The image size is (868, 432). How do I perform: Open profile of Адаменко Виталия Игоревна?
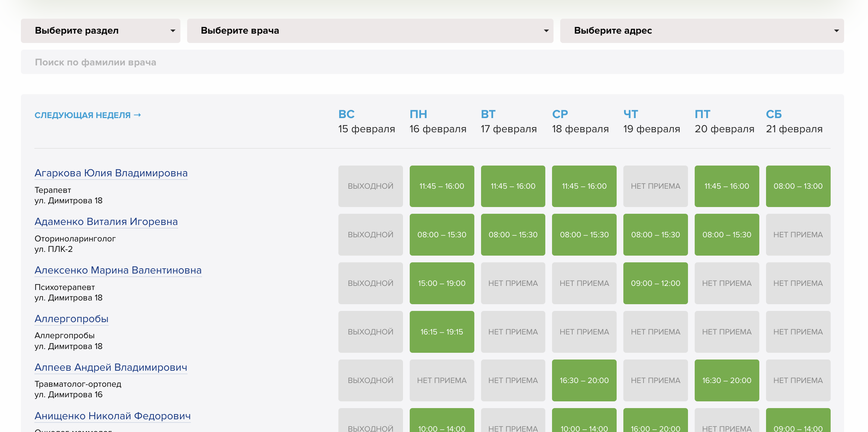(106, 222)
